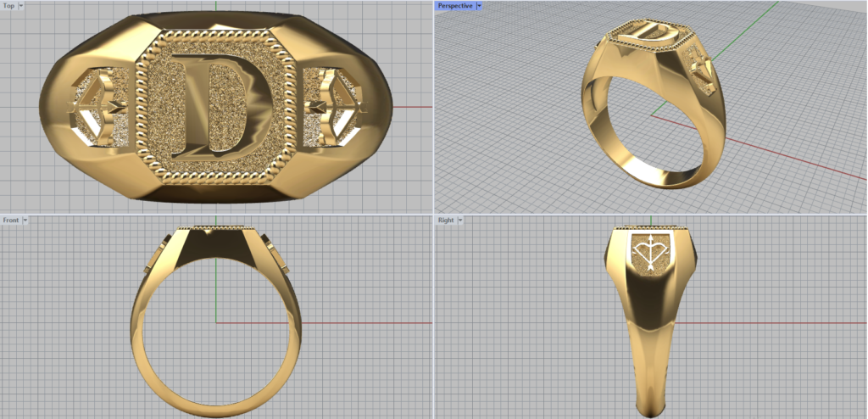Select the Top viewport title label
868x419 pixels.
[8, 6]
